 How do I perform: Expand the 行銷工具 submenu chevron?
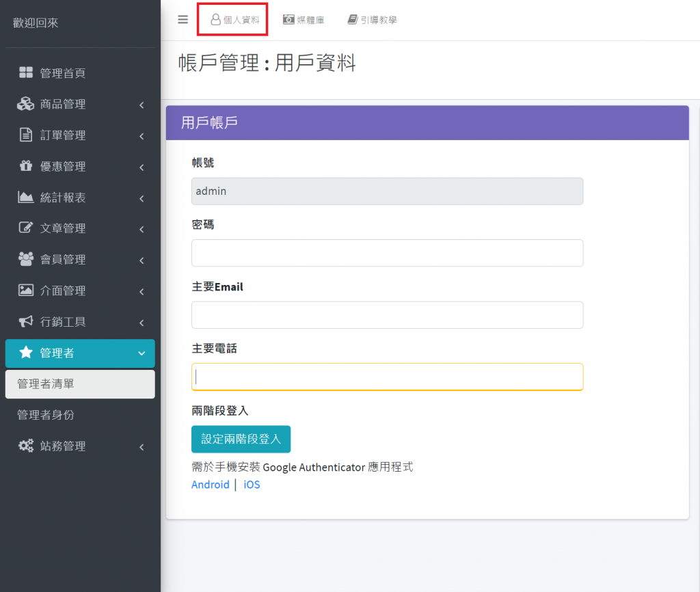tap(142, 323)
